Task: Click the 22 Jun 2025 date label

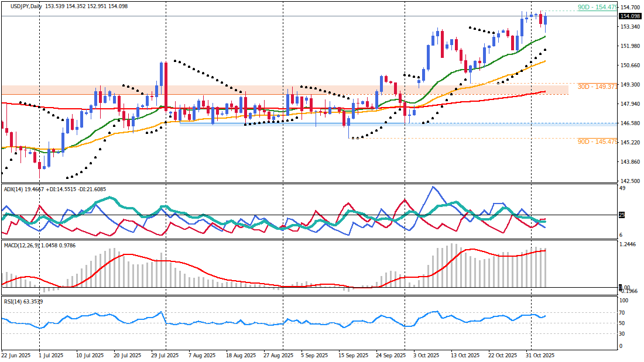Action: coord(16,356)
